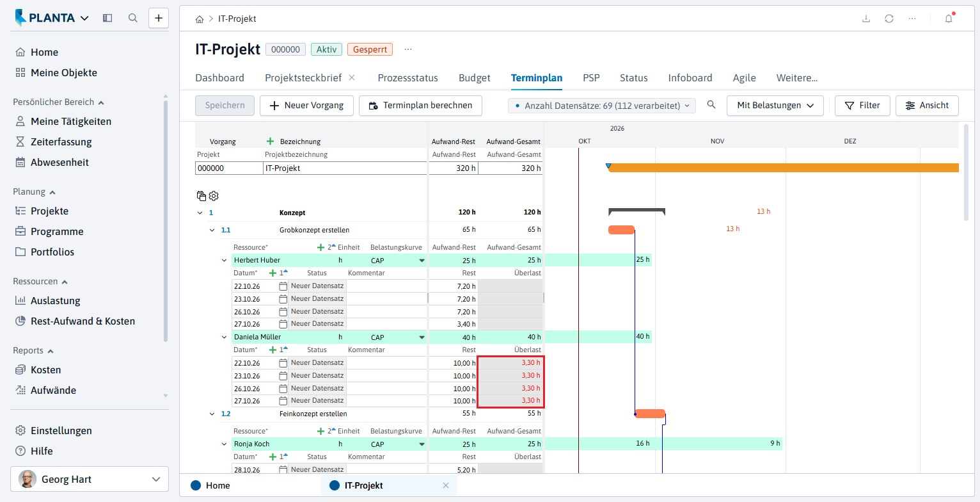980x502 pixels.
Task: Click the Terminplan berechnen button
Action: [420, 106]
